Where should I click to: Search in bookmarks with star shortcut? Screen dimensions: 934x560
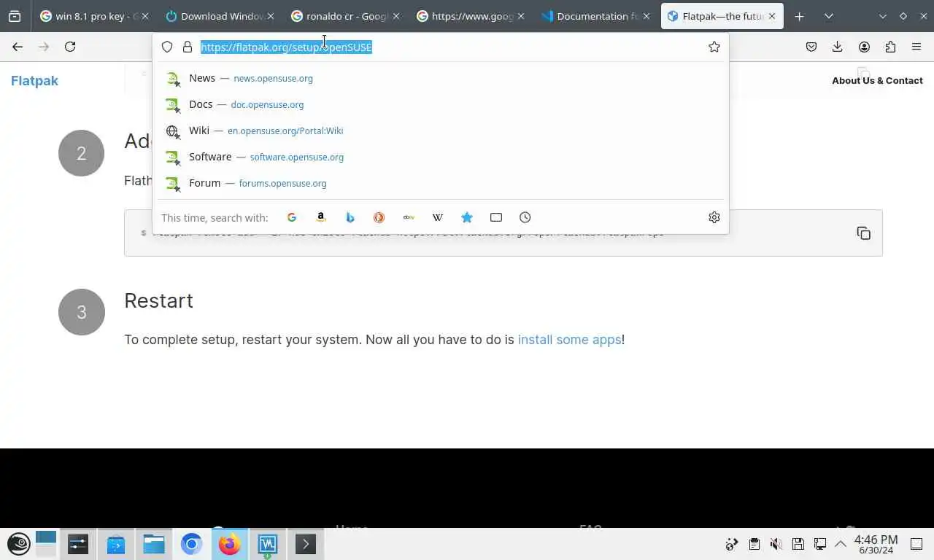pos(467,217)
